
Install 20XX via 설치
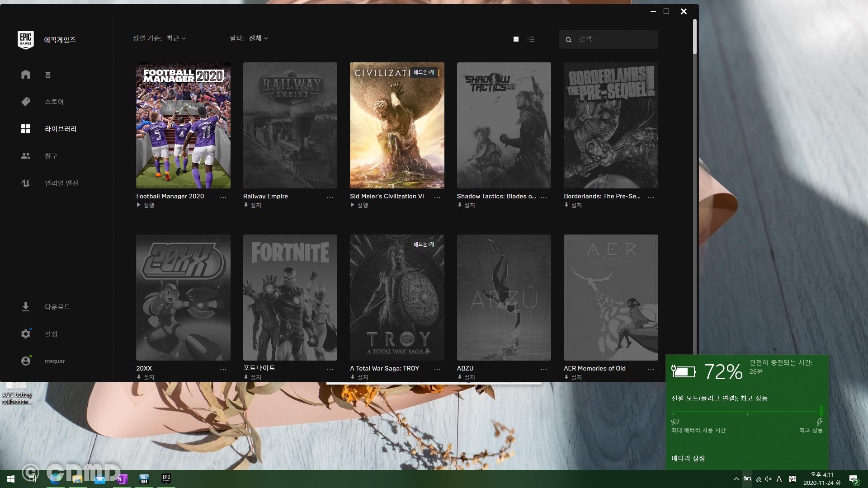(x=146, y=377)
